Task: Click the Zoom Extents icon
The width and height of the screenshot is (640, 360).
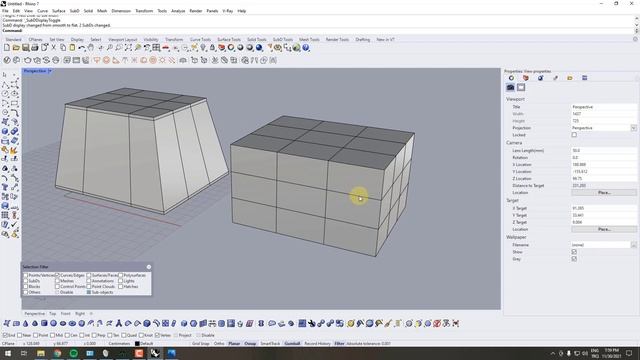Action: (128, 48)
